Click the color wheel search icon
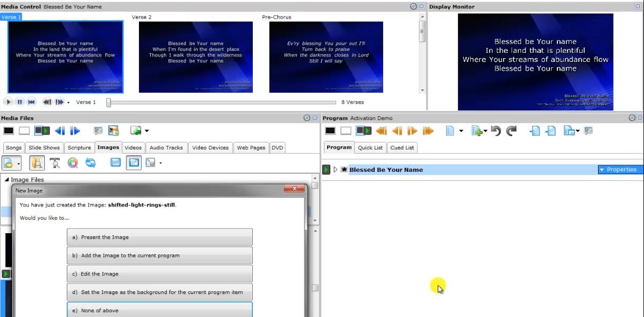This screenshot has width=644, height=317. point(73,163)
